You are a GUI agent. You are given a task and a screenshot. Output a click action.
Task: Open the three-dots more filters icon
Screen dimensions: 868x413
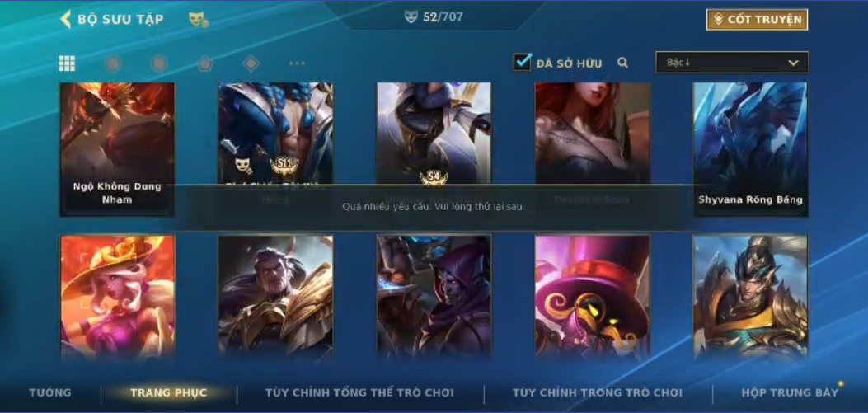tap(298, 63)
